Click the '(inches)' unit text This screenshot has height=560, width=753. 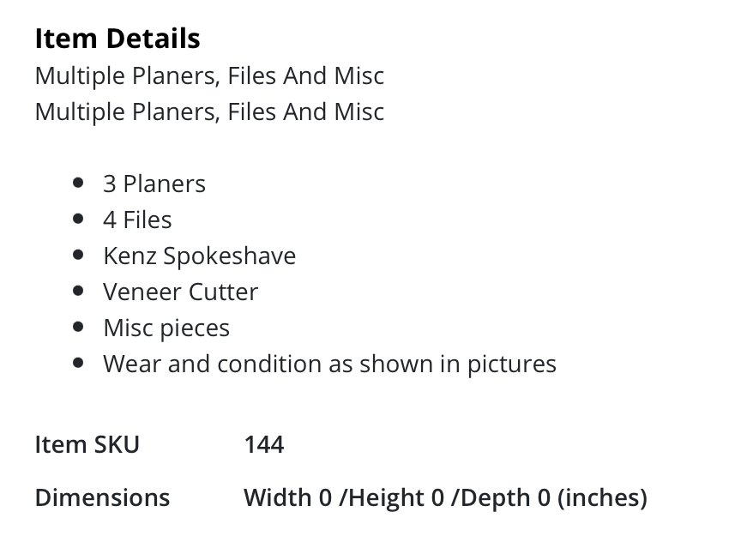click(x=602, y=497)
